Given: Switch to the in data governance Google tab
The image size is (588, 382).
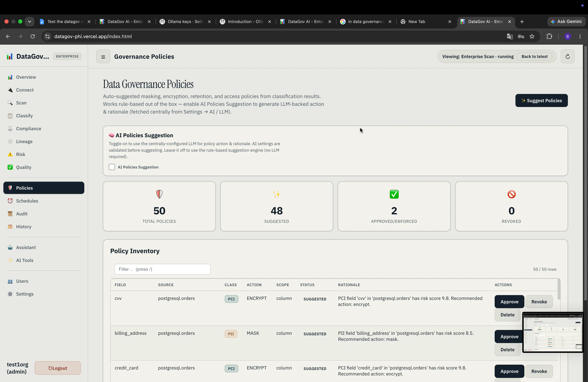Looking at the screenshot, I should (366, 21).
